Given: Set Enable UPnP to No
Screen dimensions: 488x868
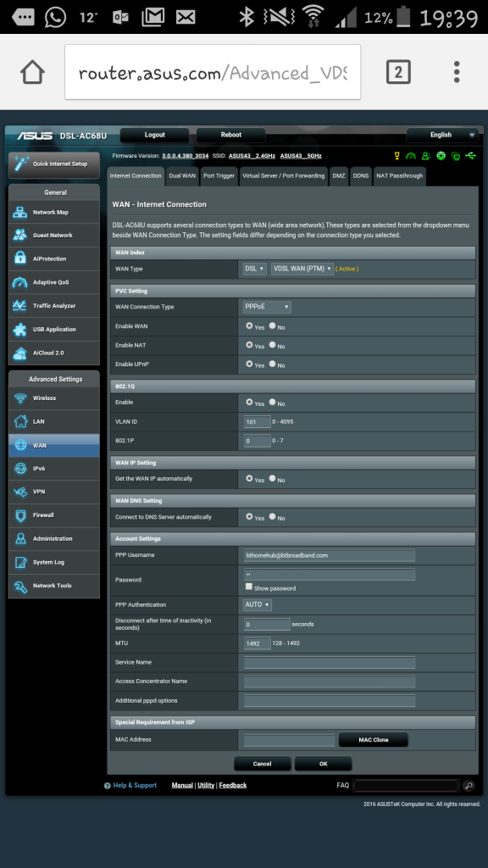Looking at the screenshot, I should (x=272, y=364).
